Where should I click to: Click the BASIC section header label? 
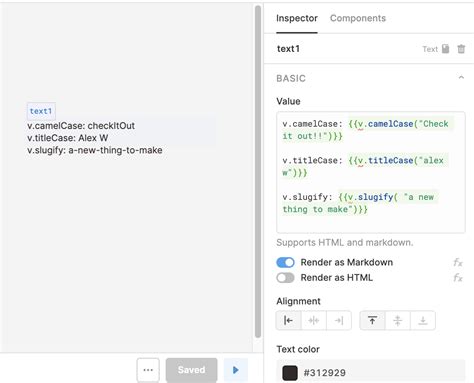point(291,78)
